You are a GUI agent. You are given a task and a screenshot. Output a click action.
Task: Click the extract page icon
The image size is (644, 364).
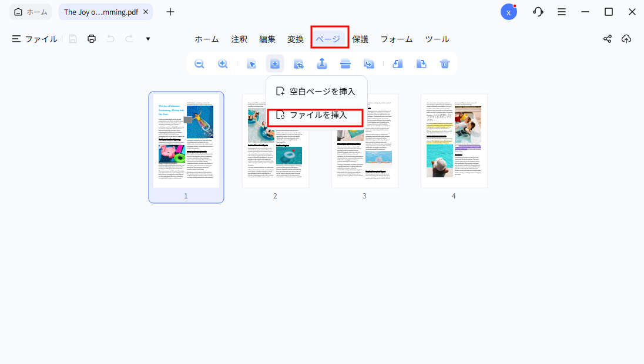click(322, 64)
